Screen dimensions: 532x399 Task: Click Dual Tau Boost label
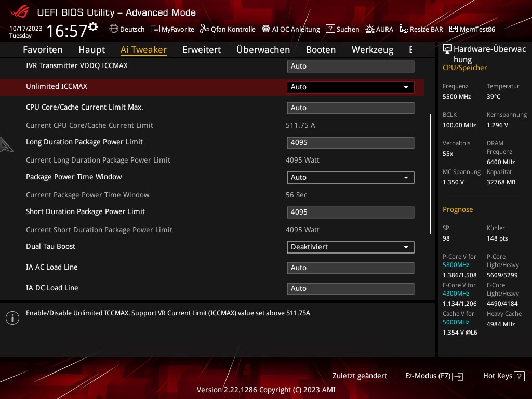50,246
